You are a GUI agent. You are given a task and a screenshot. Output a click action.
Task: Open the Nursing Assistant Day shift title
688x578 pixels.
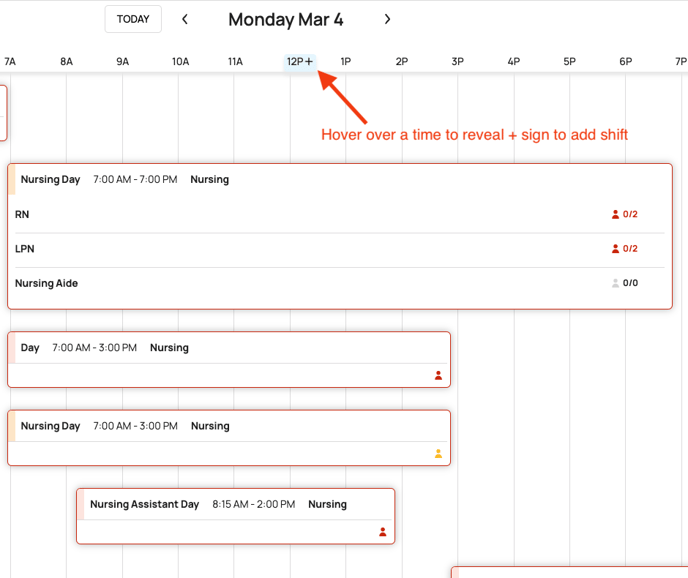click(145, 504)
